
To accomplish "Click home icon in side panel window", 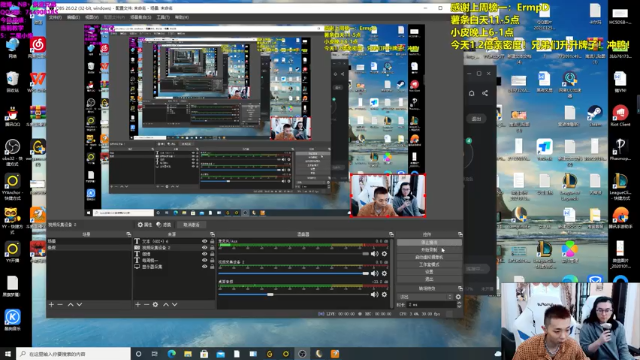I will (x=471, y=93).
